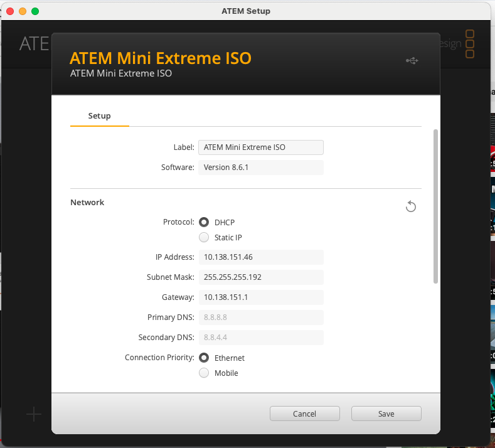The image size is (495, 448).
Task: Select the DHCP protocol radio button
Action: click(204, 222)
